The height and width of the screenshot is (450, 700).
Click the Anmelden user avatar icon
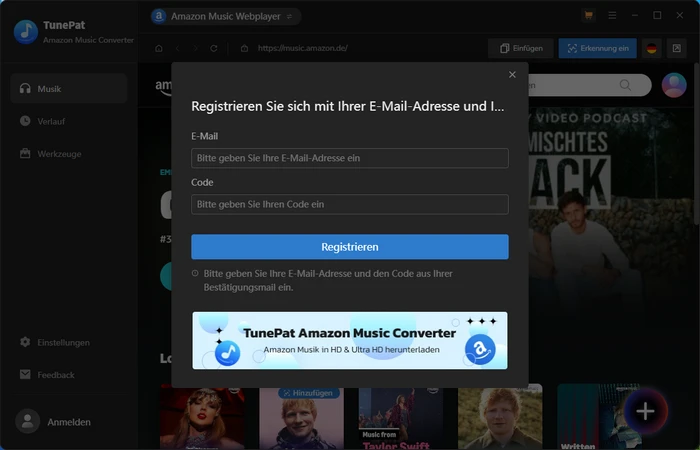click(x=28, y=421)
